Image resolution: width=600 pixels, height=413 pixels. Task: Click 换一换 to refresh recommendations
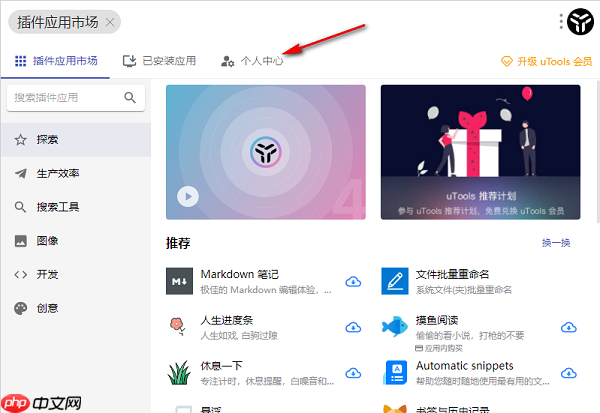click(x=556, y=243)
